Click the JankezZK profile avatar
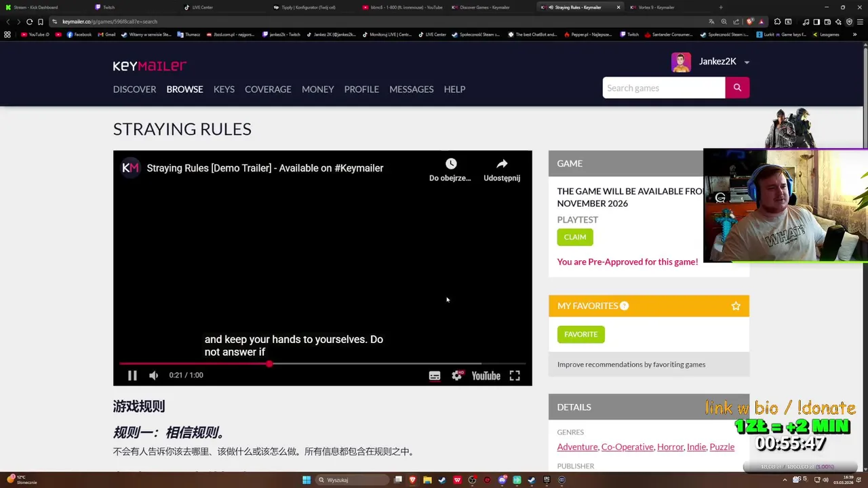Screen dimensions: 868x488 (x=681, y=62)
